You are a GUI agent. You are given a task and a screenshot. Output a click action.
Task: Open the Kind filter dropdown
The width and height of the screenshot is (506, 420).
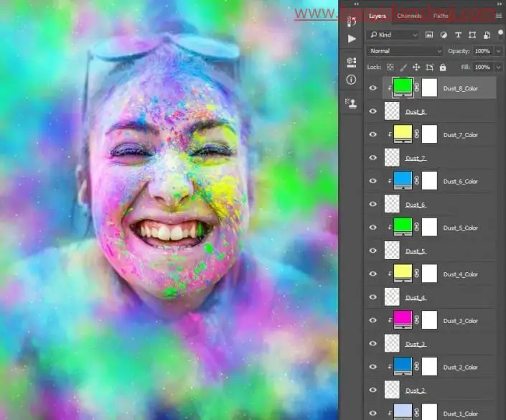point(393,35)
